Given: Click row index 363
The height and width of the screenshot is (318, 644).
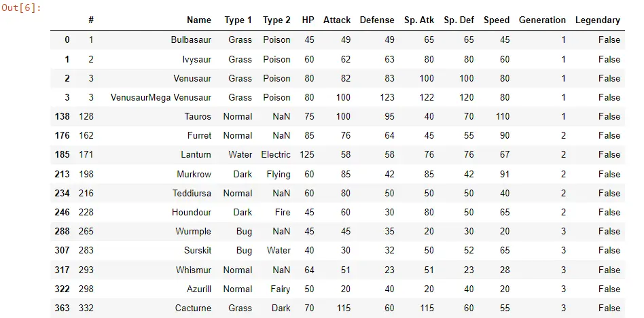Looking at the screenshot, I should (62, 308).
